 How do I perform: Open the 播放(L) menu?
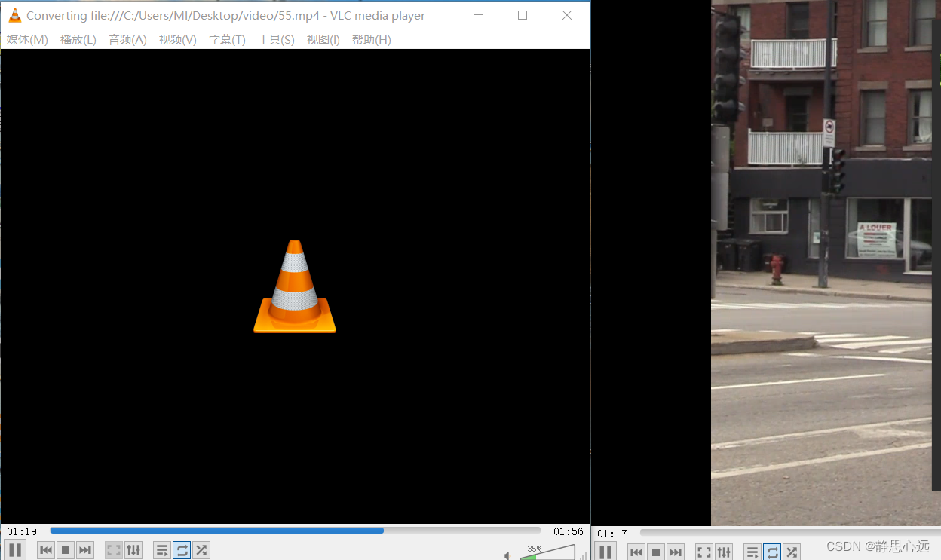(x=78, y=40)
